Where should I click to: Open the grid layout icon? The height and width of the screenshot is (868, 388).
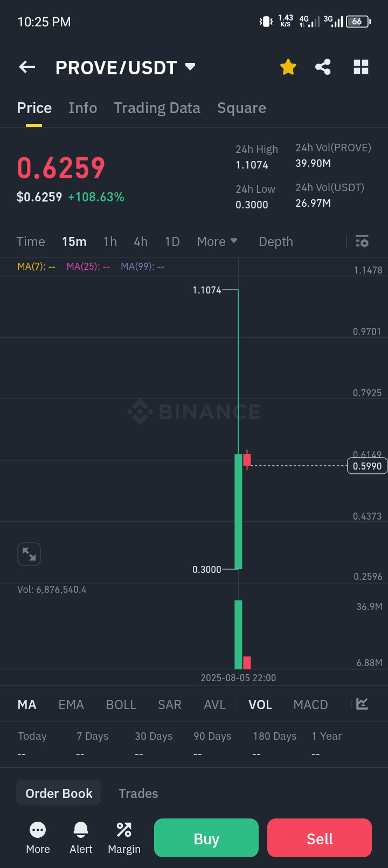pos(361,67)
